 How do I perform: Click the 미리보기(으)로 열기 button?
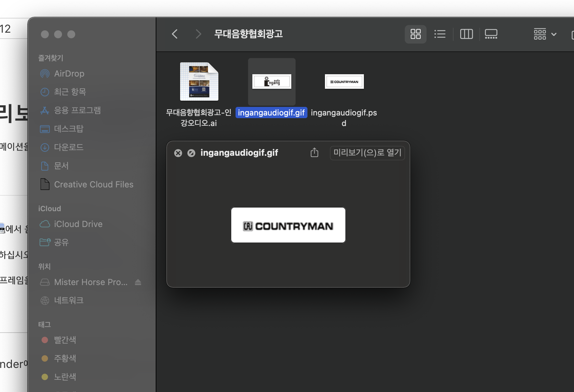[x=367, y=153]
